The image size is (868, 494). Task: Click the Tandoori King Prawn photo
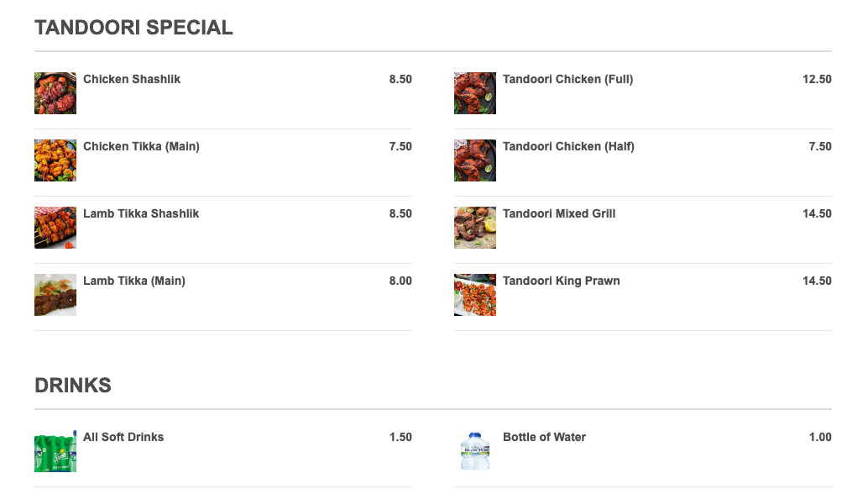click(x=475, y=295)
